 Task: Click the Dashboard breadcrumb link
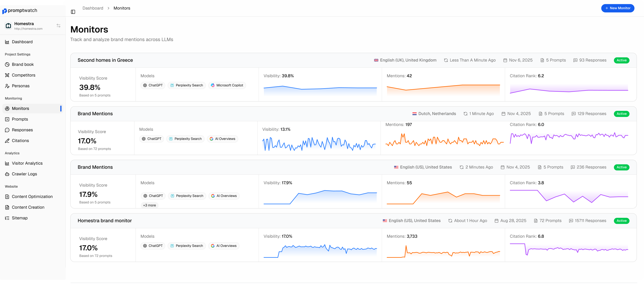point(93,8)
